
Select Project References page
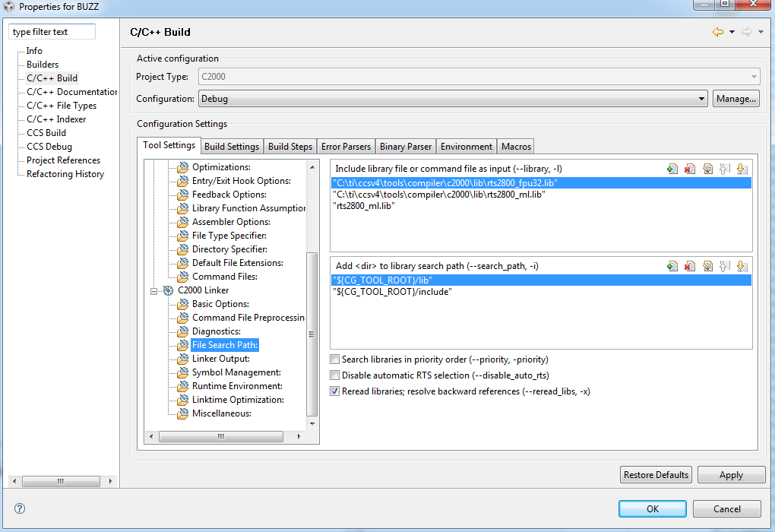pyautogui.click(x=63, y=160)
